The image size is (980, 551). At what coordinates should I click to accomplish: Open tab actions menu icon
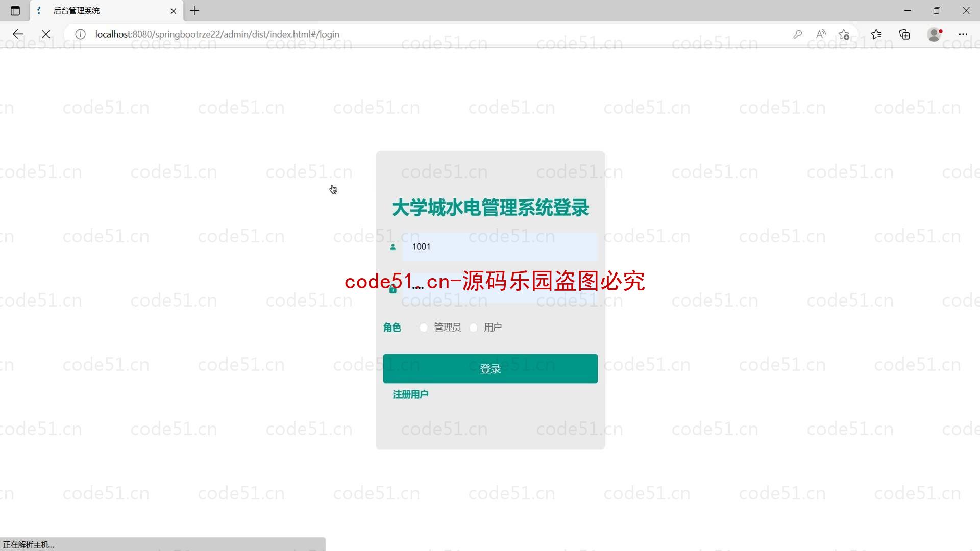tap(15, 11)
